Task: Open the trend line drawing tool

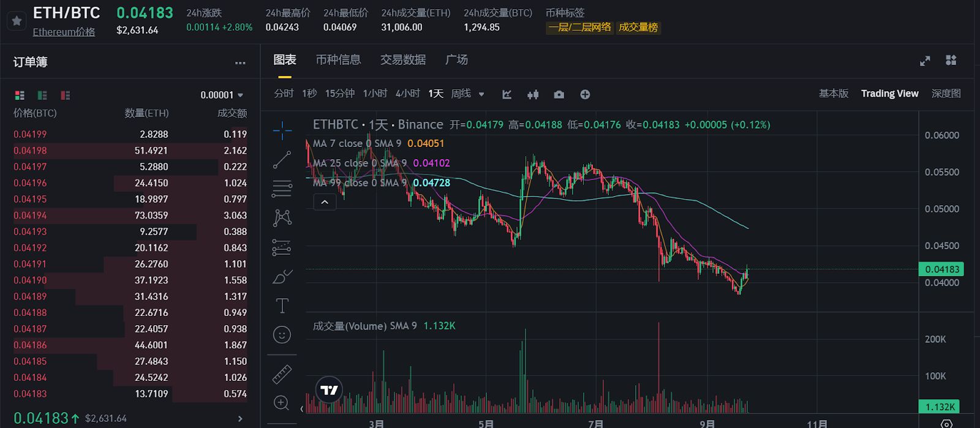Action: point(282,159)
